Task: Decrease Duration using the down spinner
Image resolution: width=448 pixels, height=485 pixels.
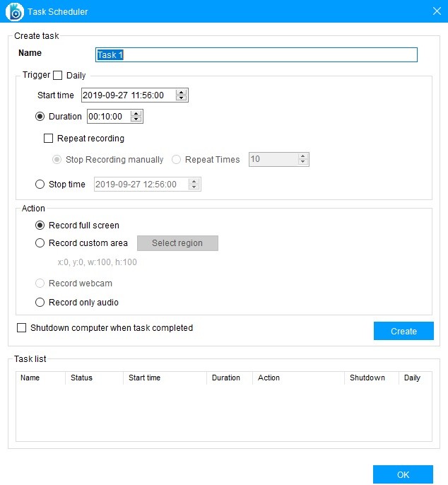Action: (136, 120)
